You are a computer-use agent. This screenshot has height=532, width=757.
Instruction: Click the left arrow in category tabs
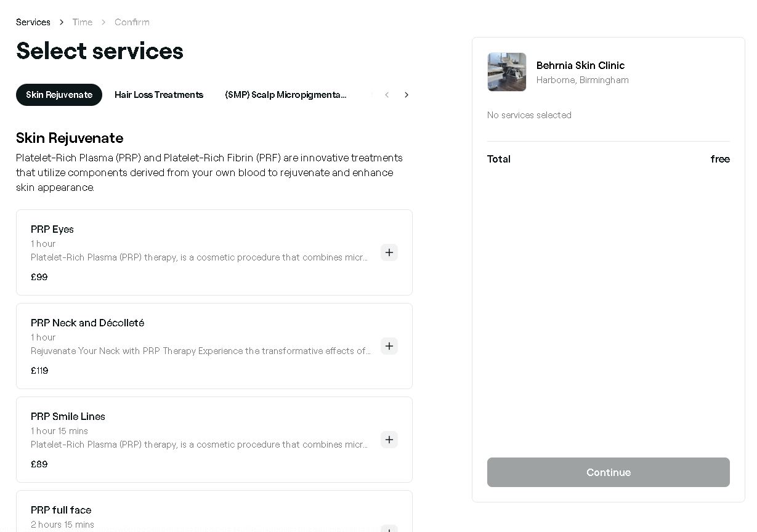[x=387, y=95]
